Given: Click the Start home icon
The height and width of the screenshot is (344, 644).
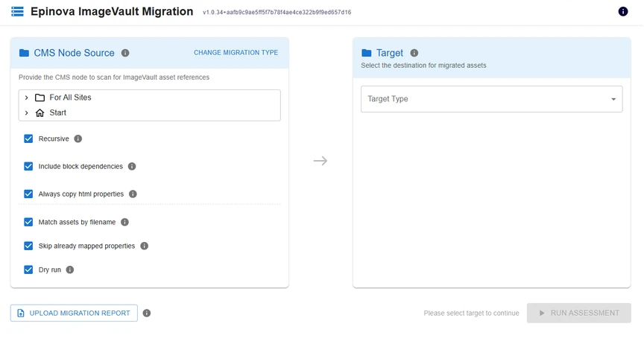Looking at the screenshot, I should 40,113.
